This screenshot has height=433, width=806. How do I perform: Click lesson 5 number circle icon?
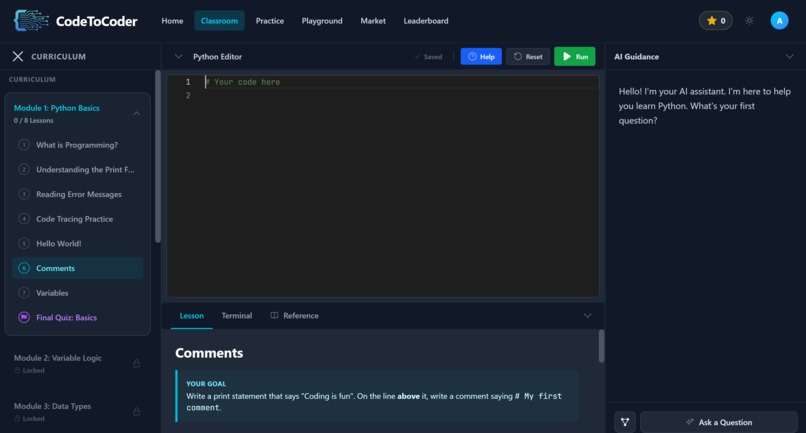24,244
